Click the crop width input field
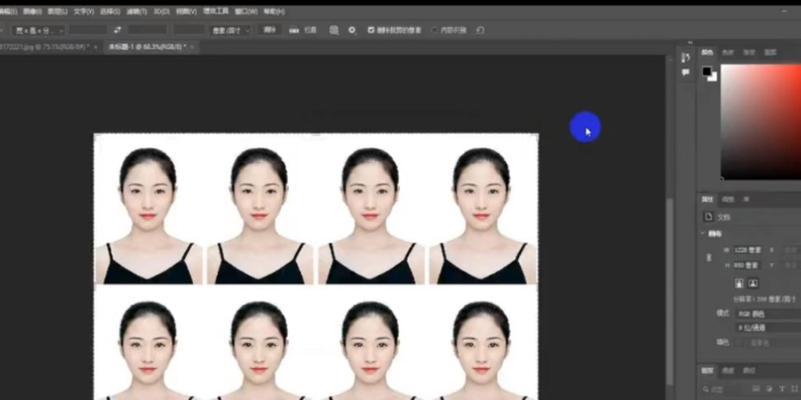 pos(88,30)
